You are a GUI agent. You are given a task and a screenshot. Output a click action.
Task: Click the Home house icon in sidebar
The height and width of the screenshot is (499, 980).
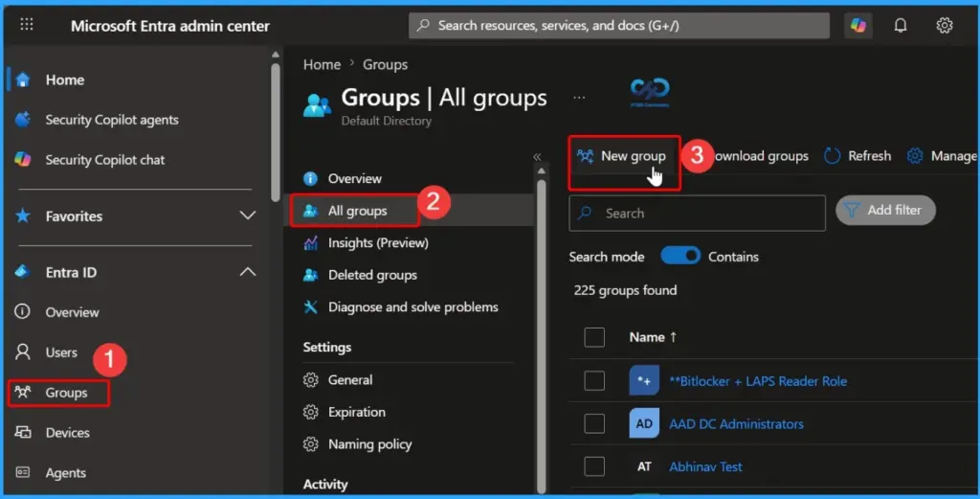[x=23, y=80]
